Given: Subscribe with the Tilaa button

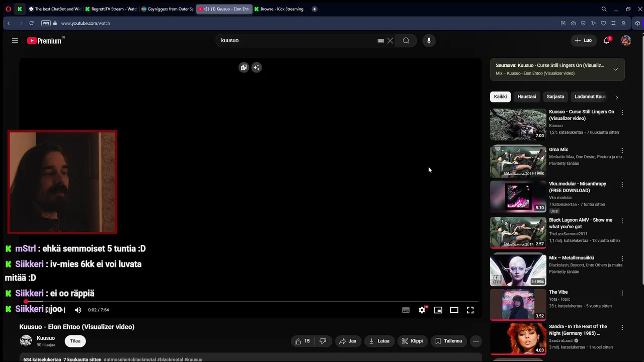Looking at the screenshot, I should (75, 341).
